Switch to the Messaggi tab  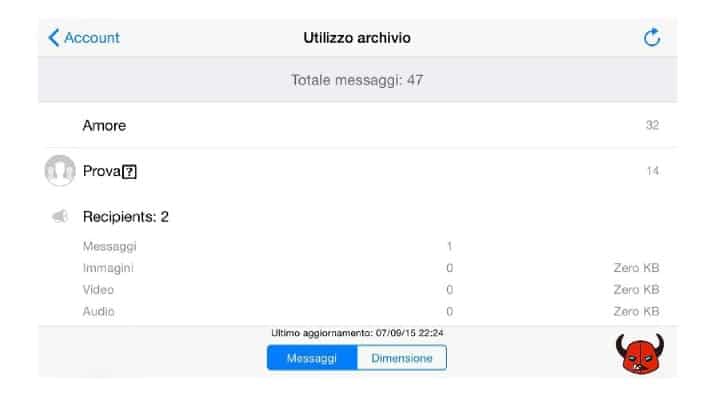point(312,358)
